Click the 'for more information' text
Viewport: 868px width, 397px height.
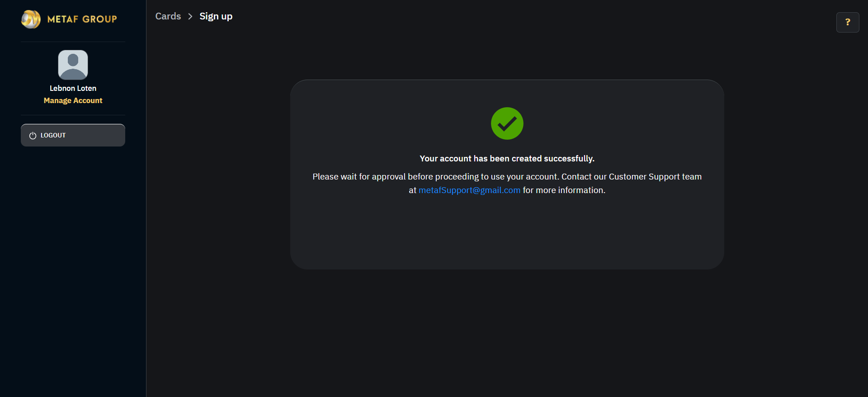click(x=564, y=190)
